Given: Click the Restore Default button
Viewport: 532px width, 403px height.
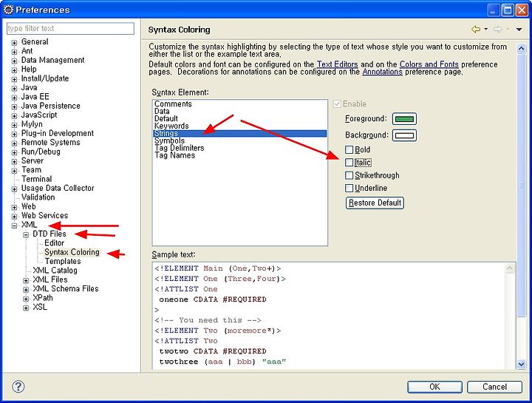Looking at the screenshot, I should pyautogui.click(x=375, y=203).
